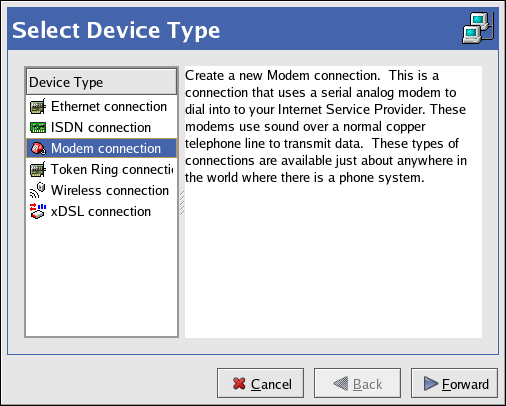This screenshot has height=406, width=506.
Task: Click the red Modem telephone icon
Action: pos(38,148)
